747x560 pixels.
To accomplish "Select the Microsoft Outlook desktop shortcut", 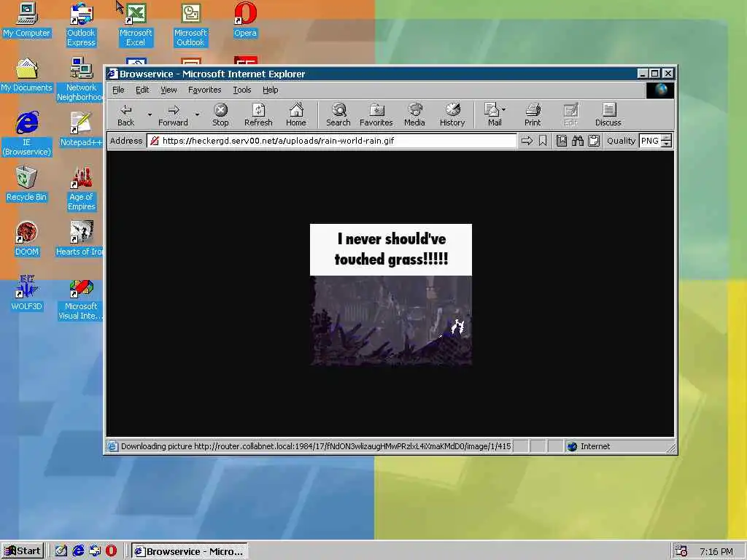I will click(190, 25).
